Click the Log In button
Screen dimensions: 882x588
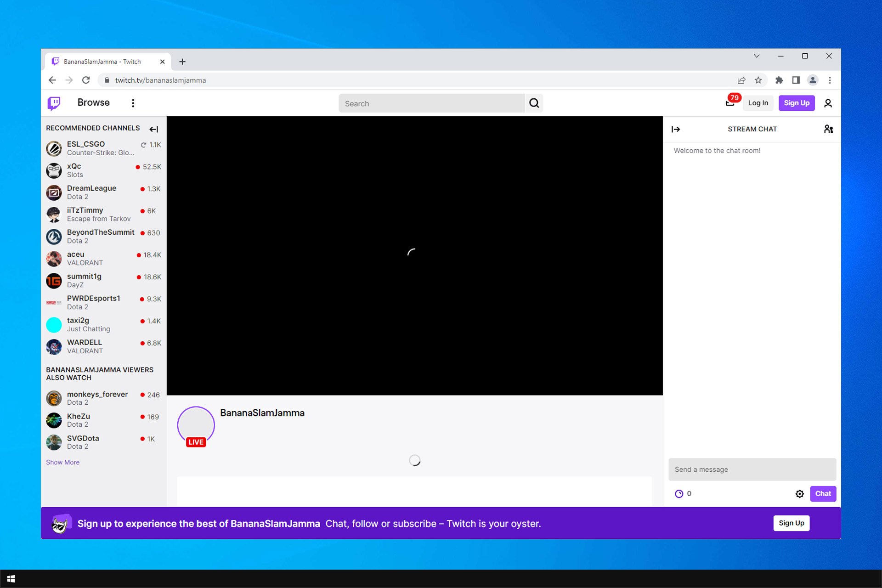tap(758, 103)
